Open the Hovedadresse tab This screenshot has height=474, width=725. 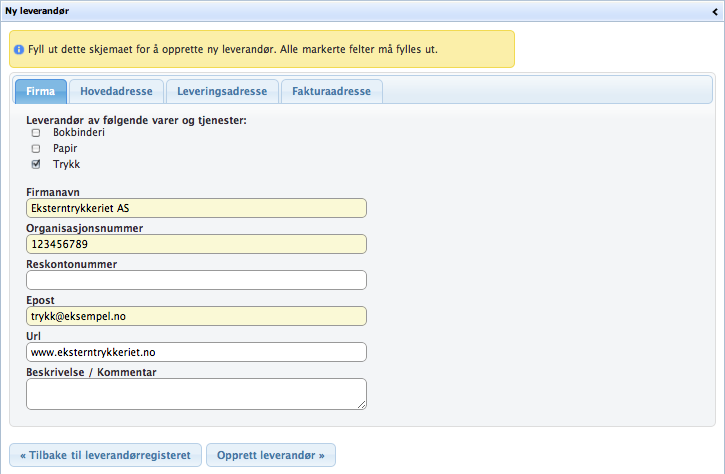[x=116, y=91]
